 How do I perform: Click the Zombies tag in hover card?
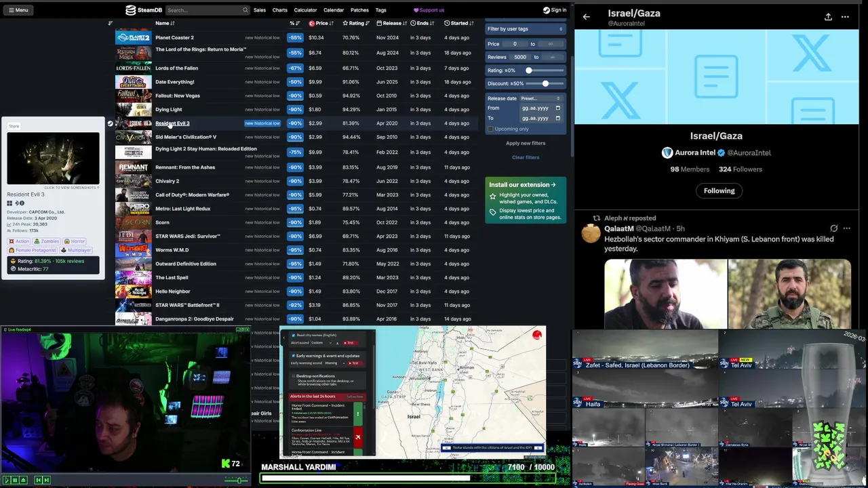[47, 241]
